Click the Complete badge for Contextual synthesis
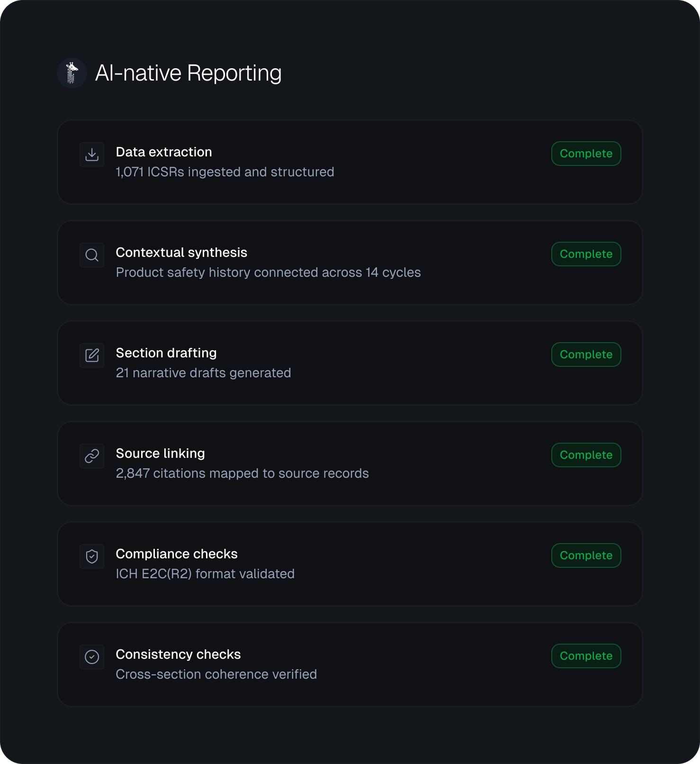Viewport: 700px width, 764px height. coord(586,254)
